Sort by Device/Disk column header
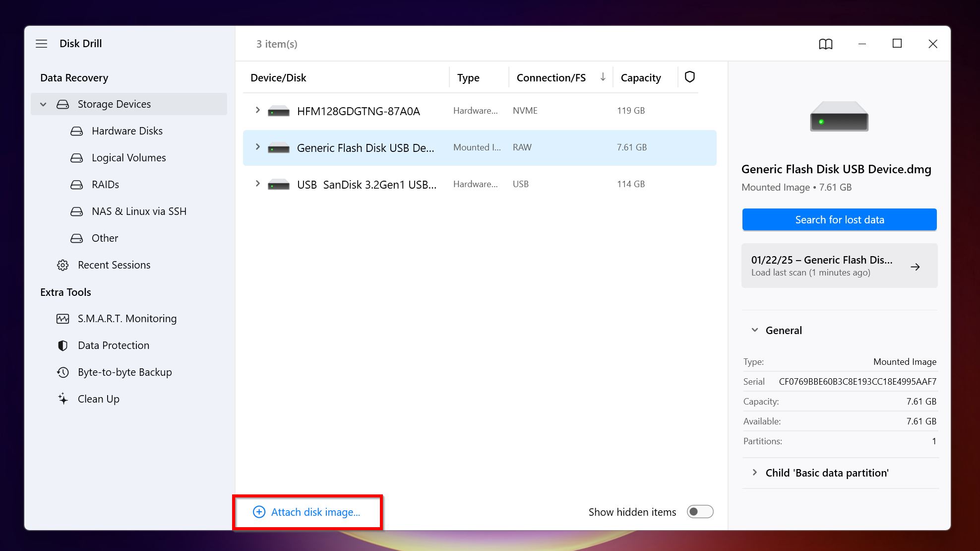This screenshot has height=551, width=980. click(278, 78)
